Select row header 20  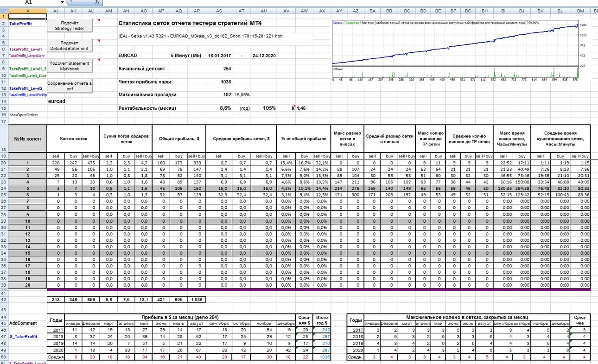point(4,163)
